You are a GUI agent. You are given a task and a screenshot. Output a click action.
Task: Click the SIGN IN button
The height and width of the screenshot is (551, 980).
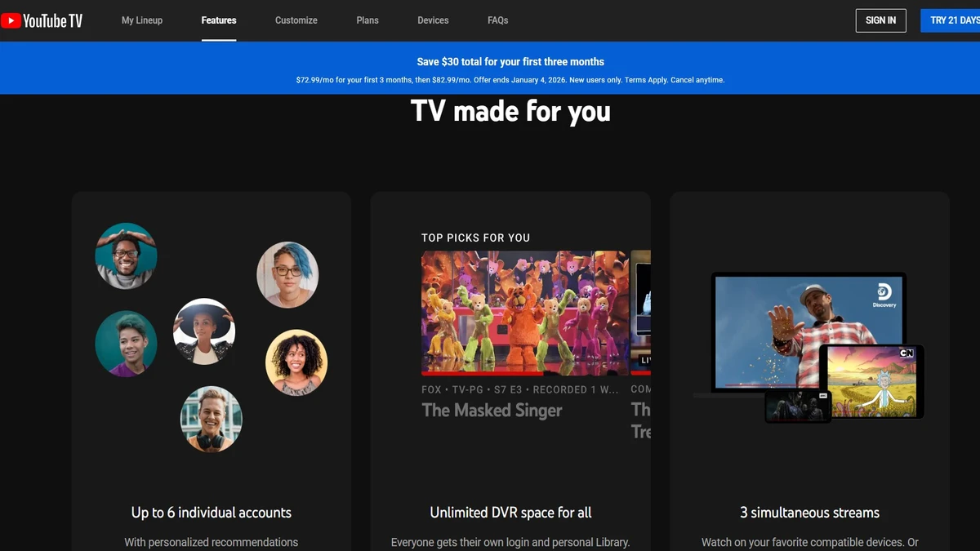pyautogui.click(x=880, y=20)
